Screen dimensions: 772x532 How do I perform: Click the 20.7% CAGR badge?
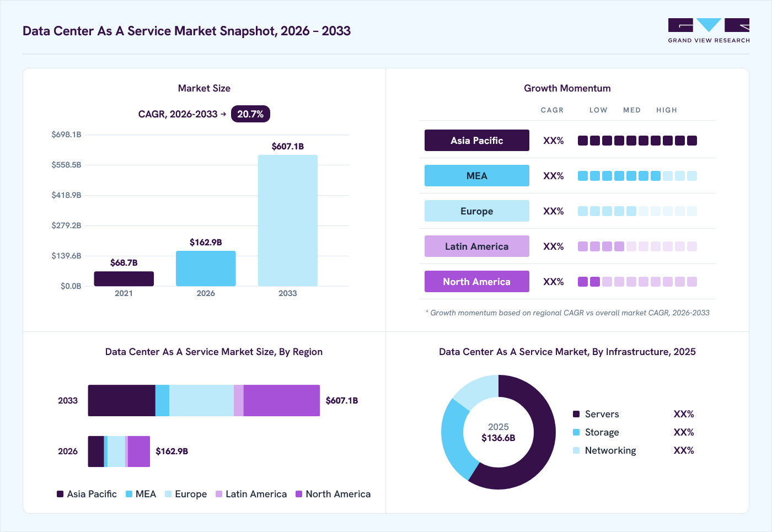point(250,114)
